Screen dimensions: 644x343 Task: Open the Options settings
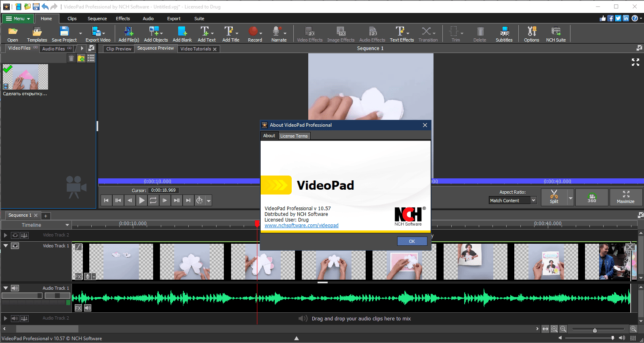(531, 34)
